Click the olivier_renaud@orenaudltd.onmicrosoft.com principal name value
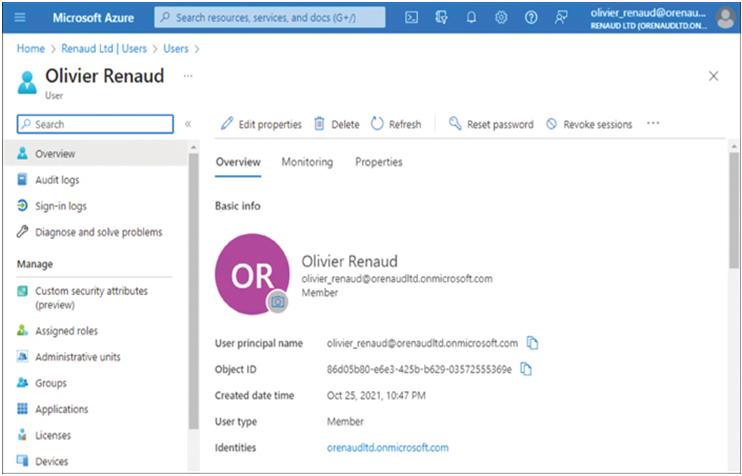Screen dimensions: 742x476 (422, 343)
